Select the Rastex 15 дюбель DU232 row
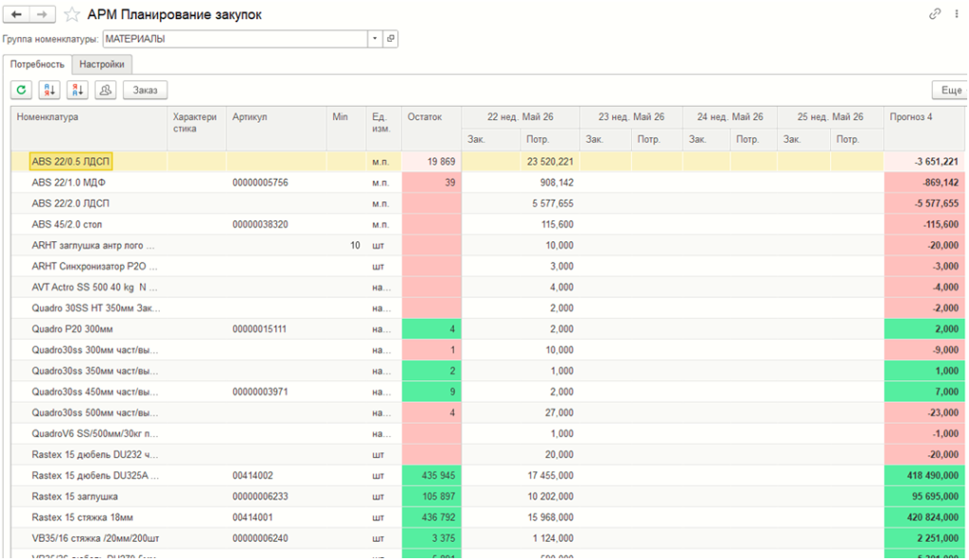Image resolution: width=969 pixels, height=560 pixels. 488,455
